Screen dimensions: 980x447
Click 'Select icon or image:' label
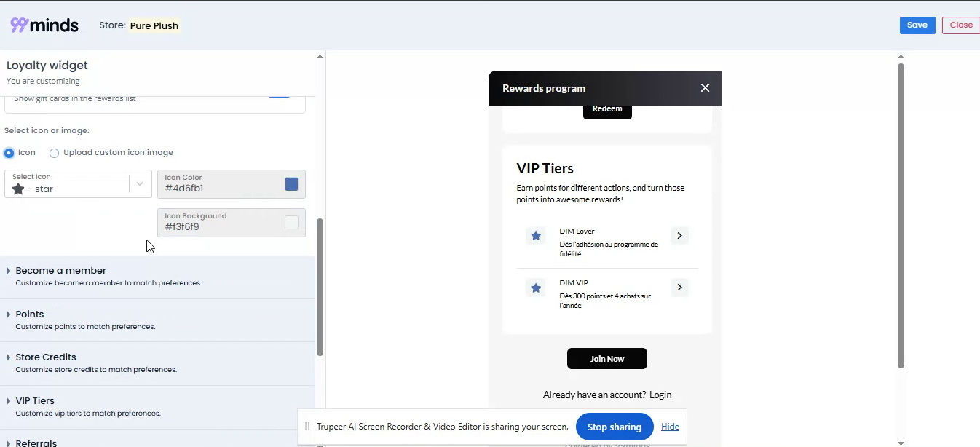[x=47, y=131]
